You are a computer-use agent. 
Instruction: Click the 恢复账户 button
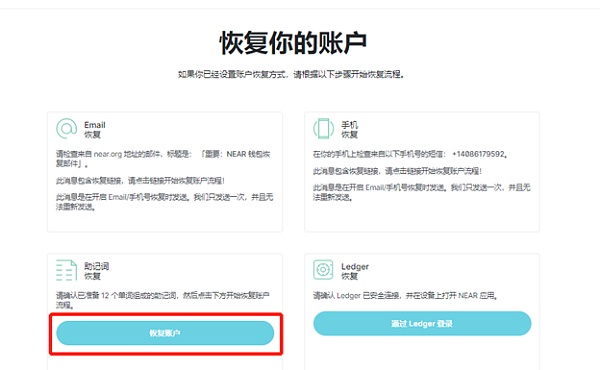(165, 333)
